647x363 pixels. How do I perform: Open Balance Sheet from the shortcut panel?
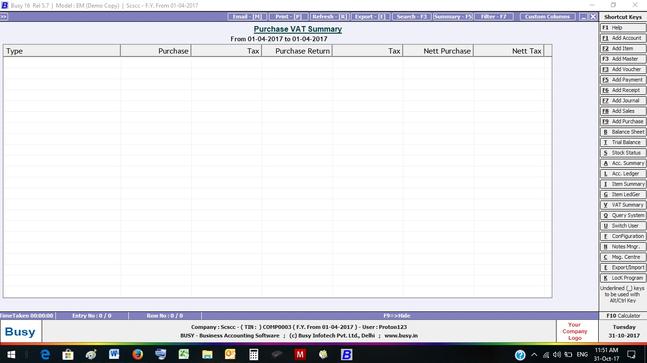point(623,132)
